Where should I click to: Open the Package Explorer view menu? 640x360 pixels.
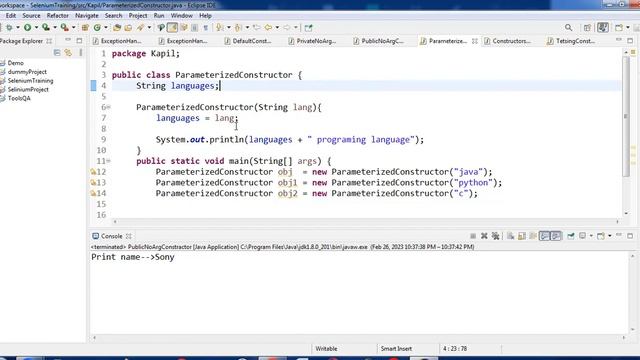[x=81, y=53]
